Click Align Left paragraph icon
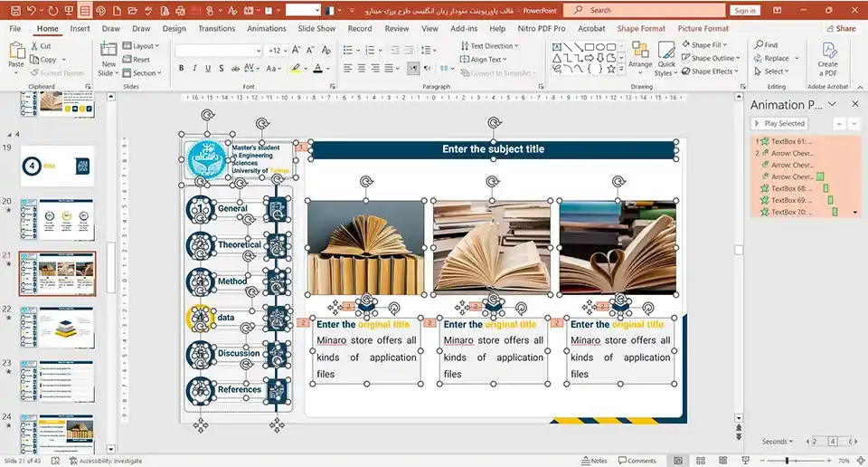This screenshot has height=467, width=868. click(x=347, y=68)
